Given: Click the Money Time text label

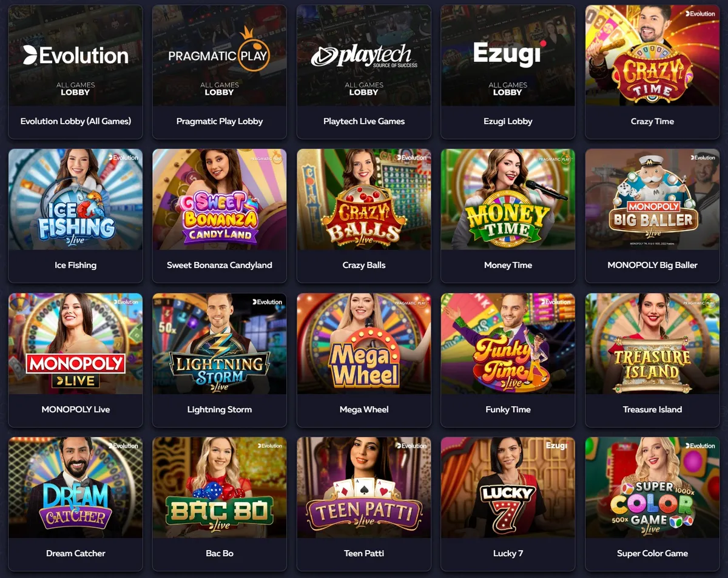Looking at the screenshot, I should click(x=508, y=265).
